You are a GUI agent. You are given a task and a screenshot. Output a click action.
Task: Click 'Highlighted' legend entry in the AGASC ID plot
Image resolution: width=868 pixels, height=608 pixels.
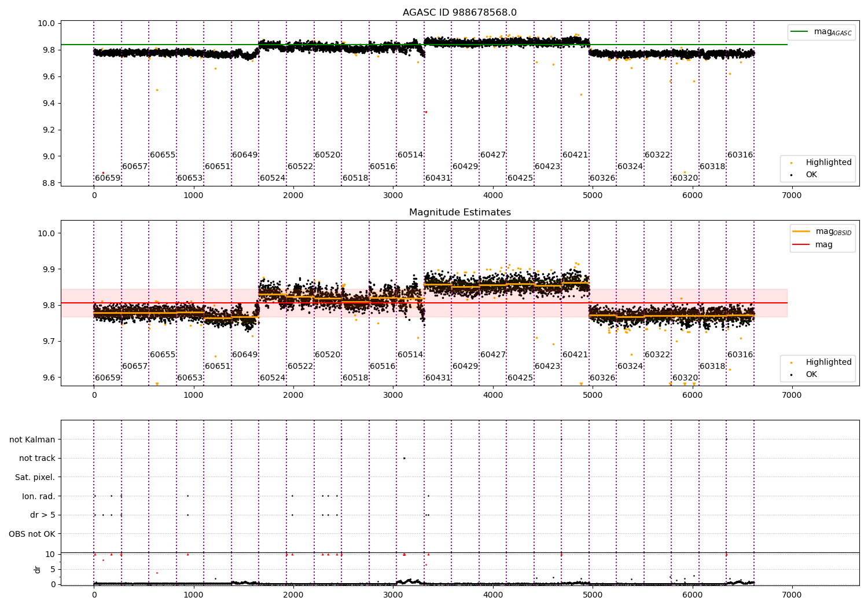tap(829, 163)
